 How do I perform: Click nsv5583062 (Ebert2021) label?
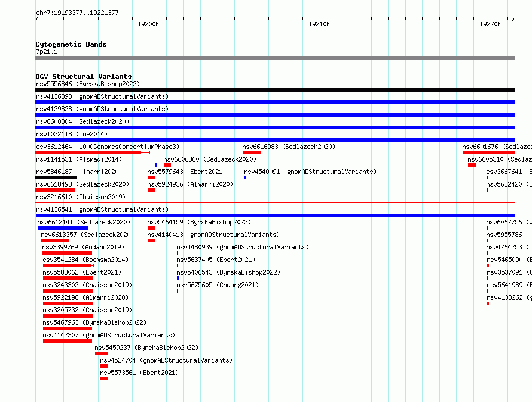(x=82, y=272)
